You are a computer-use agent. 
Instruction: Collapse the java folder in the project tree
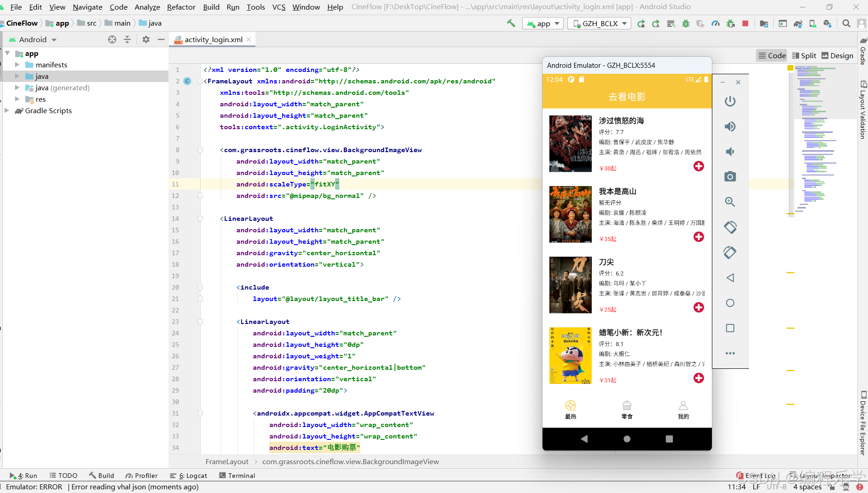(x=17, y=76)
